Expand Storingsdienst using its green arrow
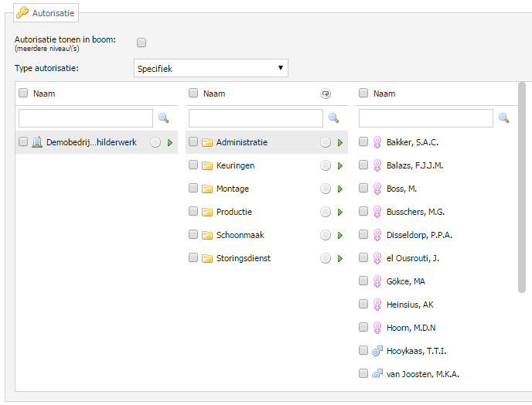 (339, 258)
